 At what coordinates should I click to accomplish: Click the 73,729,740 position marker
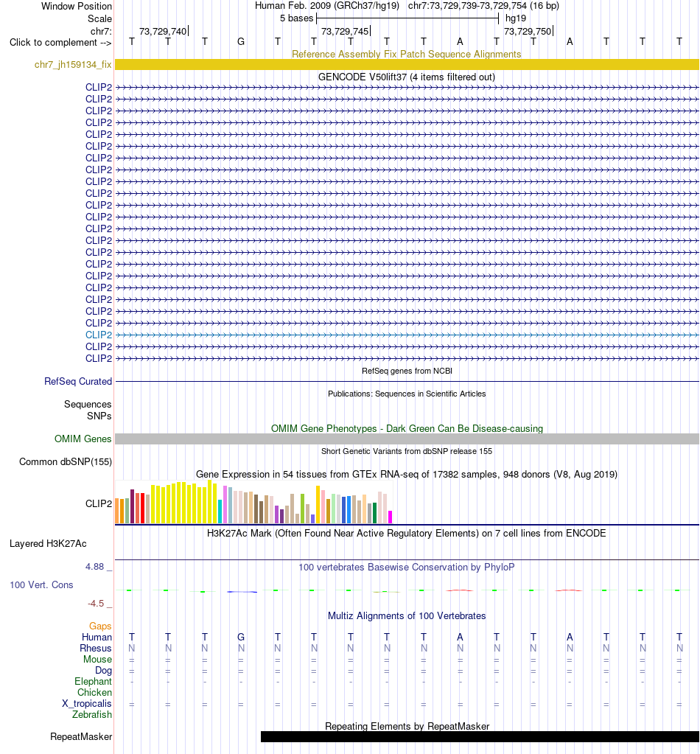pyautogui.click(x=164, y=31)
